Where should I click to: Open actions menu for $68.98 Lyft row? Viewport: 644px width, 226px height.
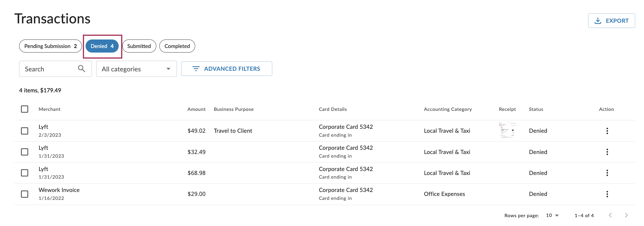[607, 173]
